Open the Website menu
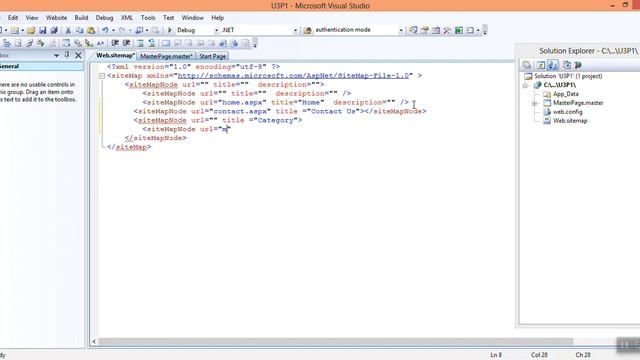 [56, 18]
